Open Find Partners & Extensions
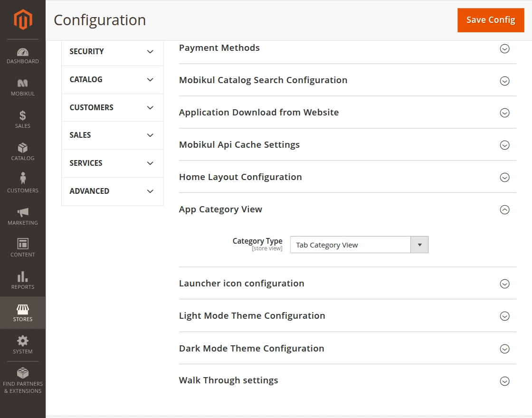 pos(23,381)
